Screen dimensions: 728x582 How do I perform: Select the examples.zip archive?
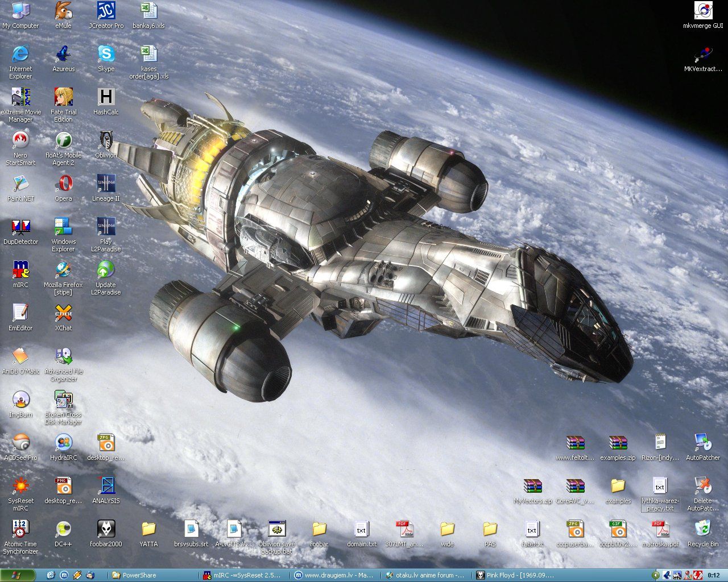(618, 447)
